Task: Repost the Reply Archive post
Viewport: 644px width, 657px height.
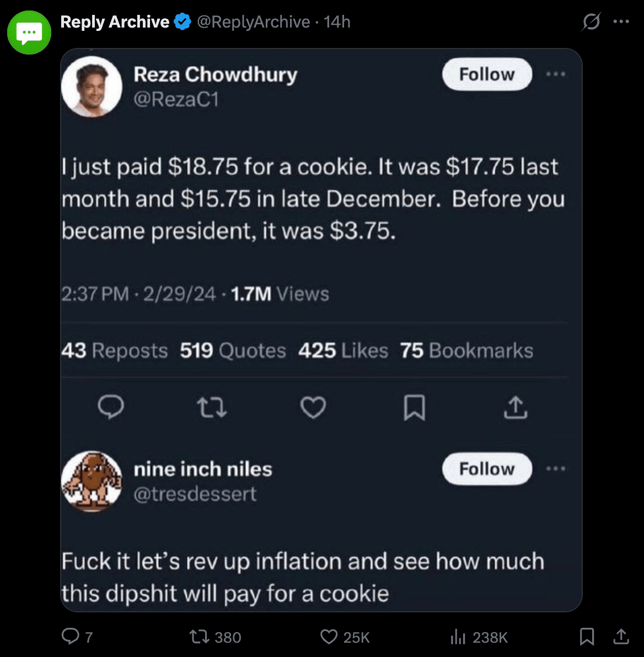Action: pos(198,637)
